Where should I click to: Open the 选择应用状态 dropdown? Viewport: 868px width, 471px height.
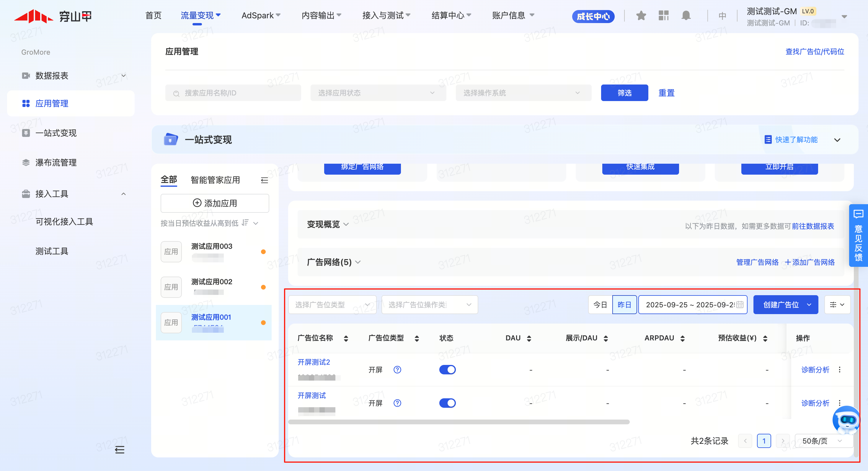click(x=378, y=93)
